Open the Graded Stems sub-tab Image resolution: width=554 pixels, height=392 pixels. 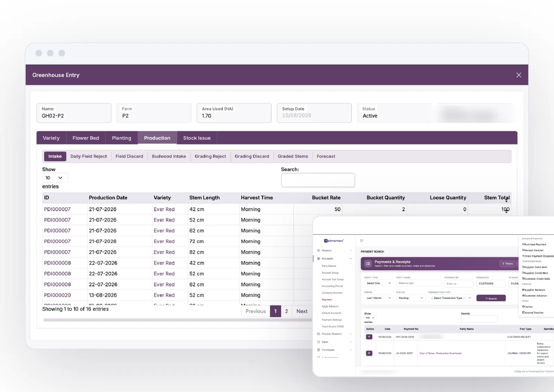pos(293,156)
